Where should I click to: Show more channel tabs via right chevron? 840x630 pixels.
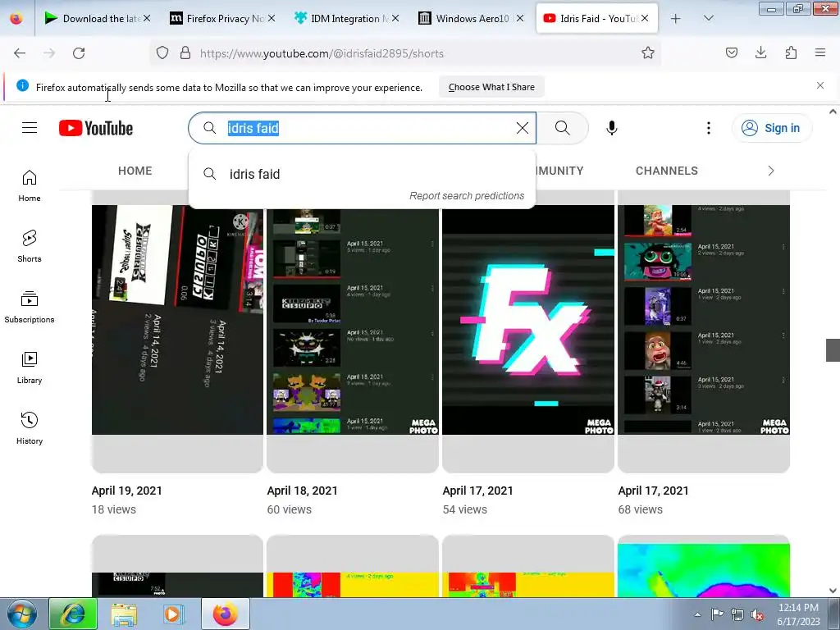770,171
